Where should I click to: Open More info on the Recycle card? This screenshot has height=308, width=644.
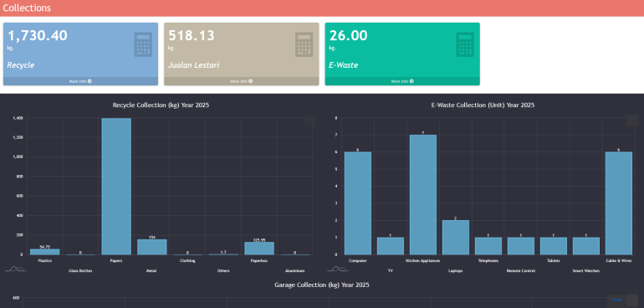[x=80, y=81]
